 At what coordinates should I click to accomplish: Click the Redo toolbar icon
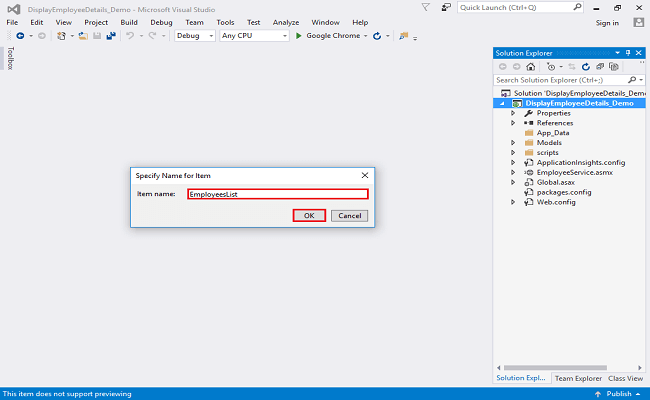152,36
